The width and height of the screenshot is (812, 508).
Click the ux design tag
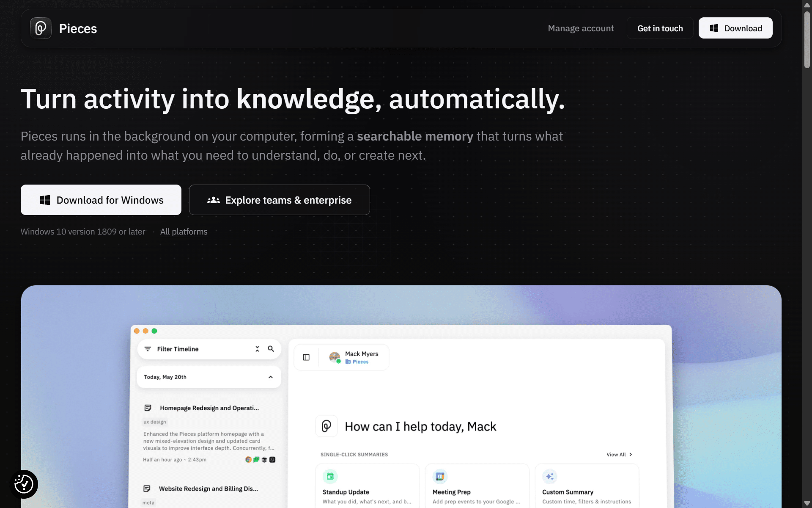155,422
